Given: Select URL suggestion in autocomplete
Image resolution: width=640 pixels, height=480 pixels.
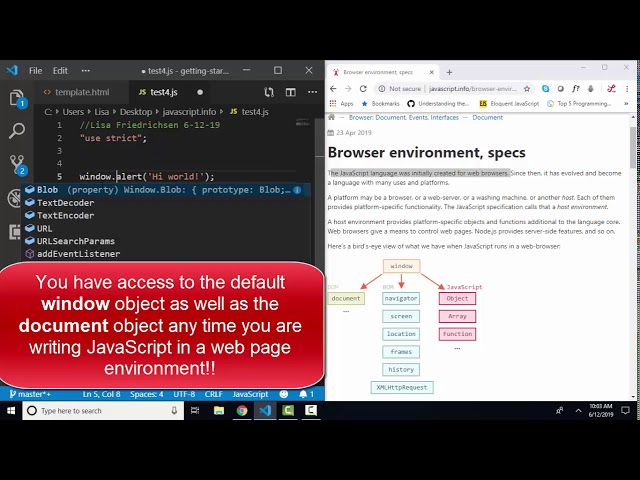Looking at the screenshot, I should pyautogui.click(x=166, y=229).
